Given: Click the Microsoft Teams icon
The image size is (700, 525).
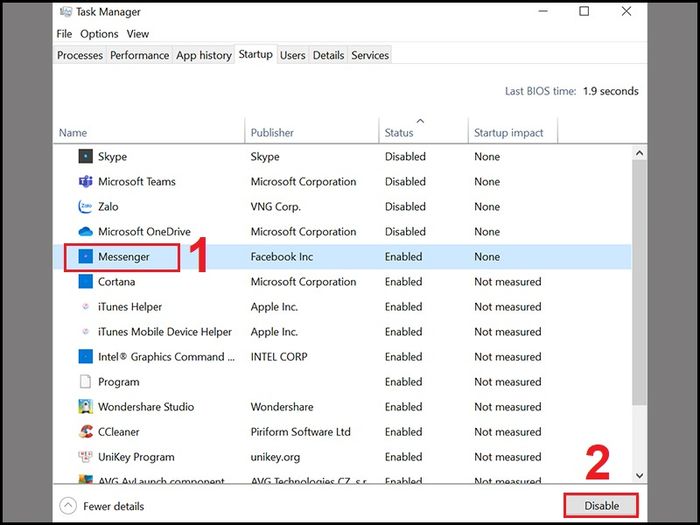Looking at the screenshot, I should 85,181.
